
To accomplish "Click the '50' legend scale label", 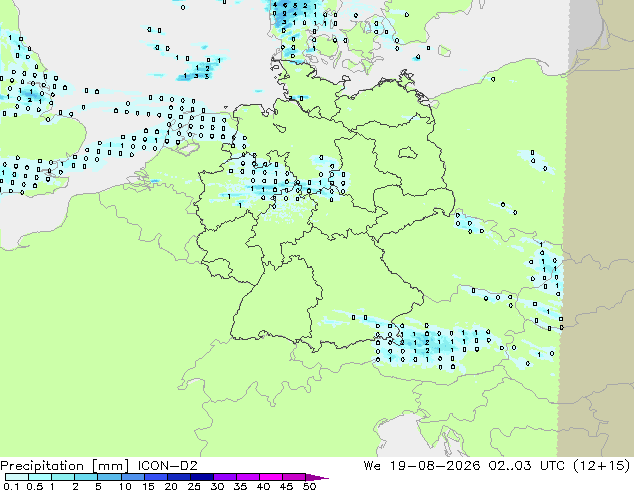I will coord(309,486).
